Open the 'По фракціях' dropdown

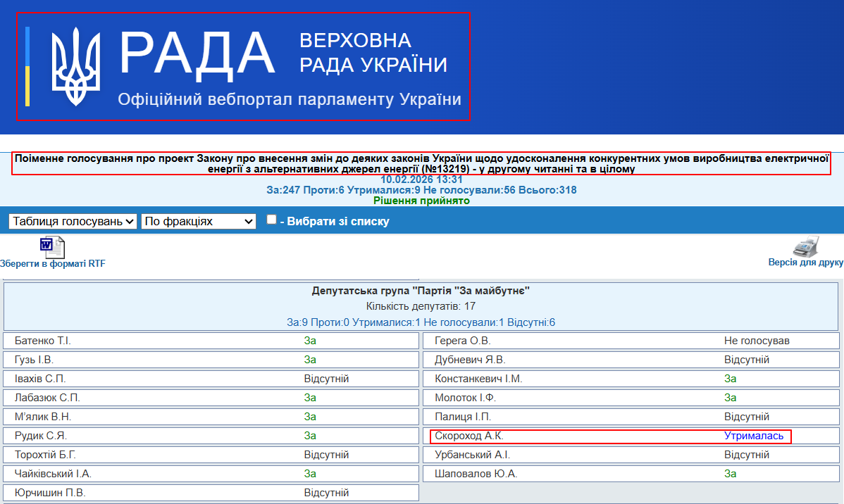(x=199, y=221)
